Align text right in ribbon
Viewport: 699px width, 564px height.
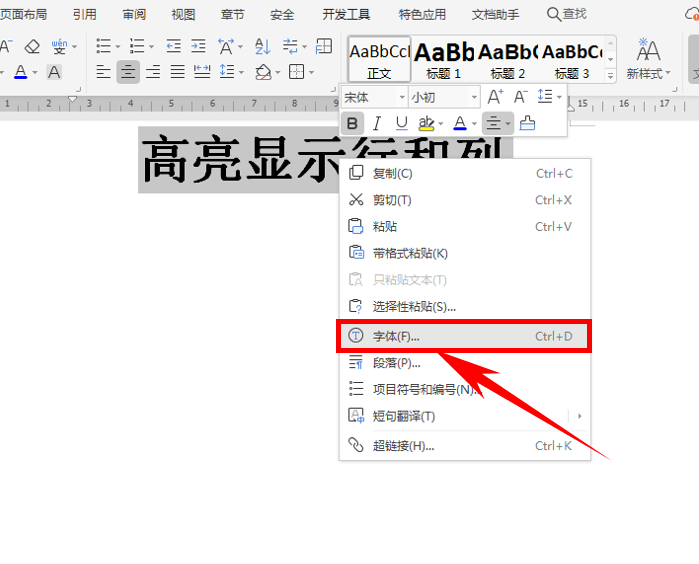153,72
